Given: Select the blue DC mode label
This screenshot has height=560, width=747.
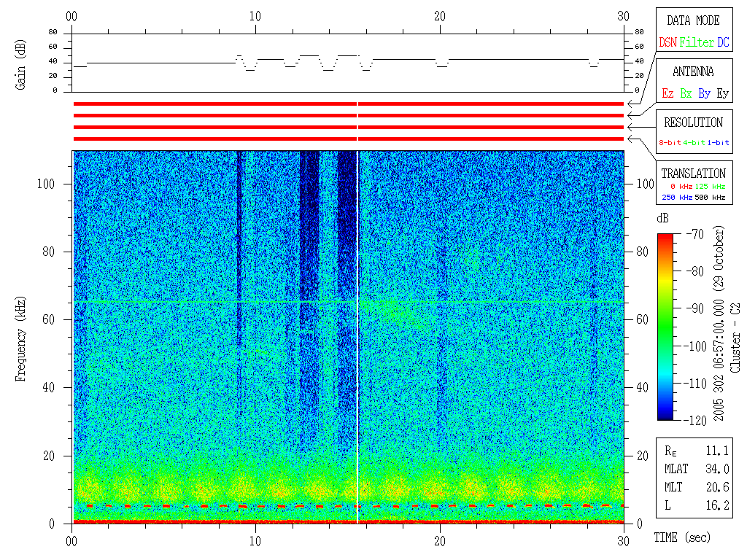Looking at the screenshot, I should coord(723,42).
